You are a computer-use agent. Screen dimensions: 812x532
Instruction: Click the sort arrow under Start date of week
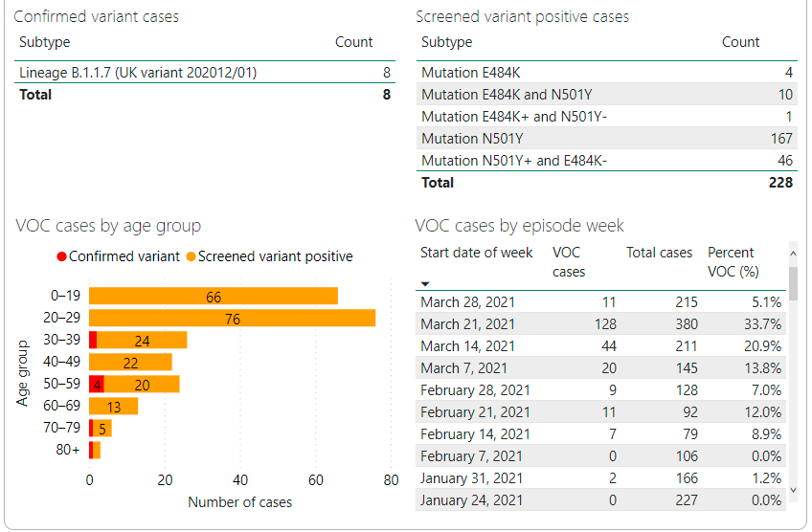[424, 283]
